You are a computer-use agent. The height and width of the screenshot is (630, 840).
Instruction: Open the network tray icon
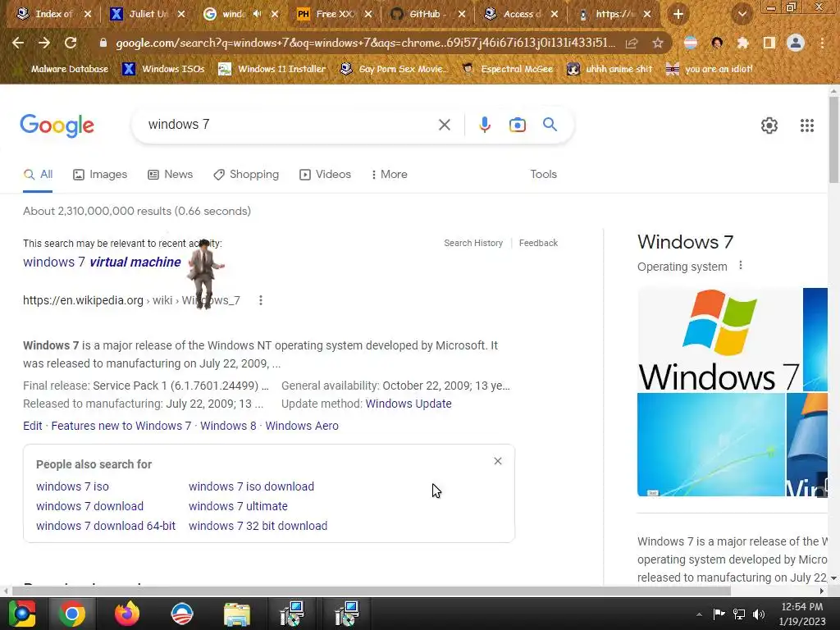coord(739,614)
